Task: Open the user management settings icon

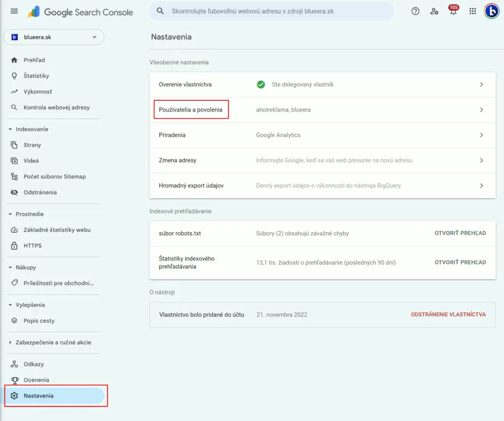Action: (434, 11)
